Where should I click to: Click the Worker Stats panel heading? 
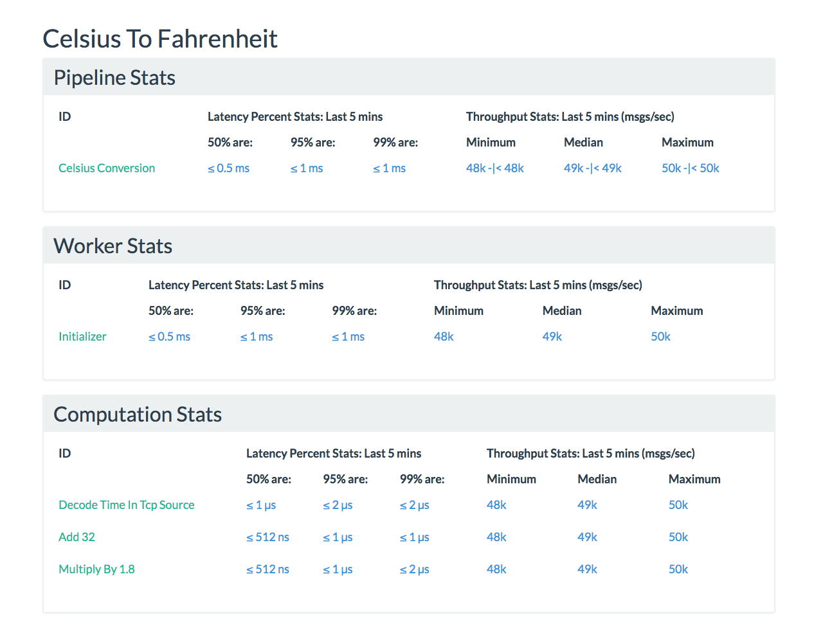coord(113,246)
